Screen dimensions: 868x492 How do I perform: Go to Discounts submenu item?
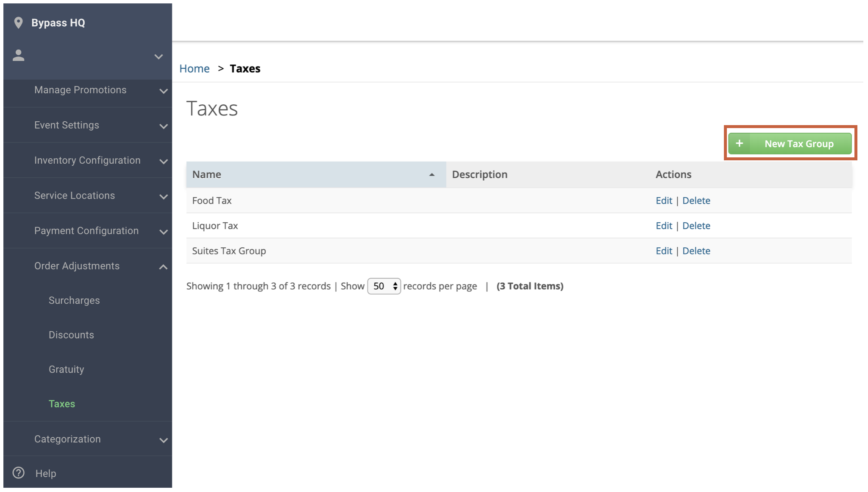[x=71, y=335]
